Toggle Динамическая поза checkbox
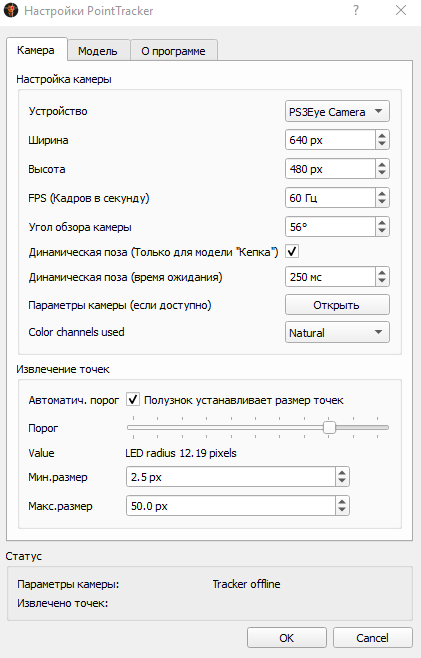421x658 pixels. 292,252
